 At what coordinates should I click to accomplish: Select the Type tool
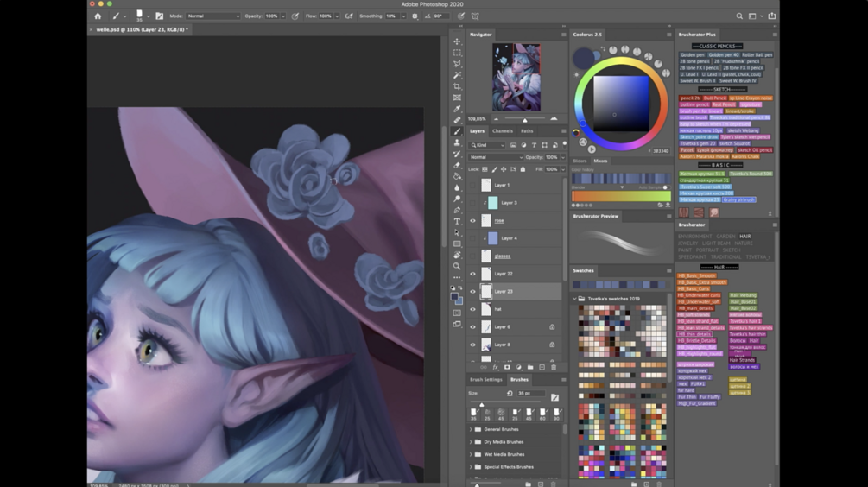(457, 221)
